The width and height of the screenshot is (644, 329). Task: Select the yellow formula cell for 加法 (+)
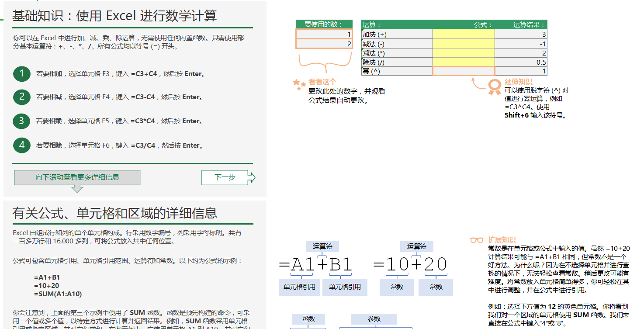pos(464,34)
